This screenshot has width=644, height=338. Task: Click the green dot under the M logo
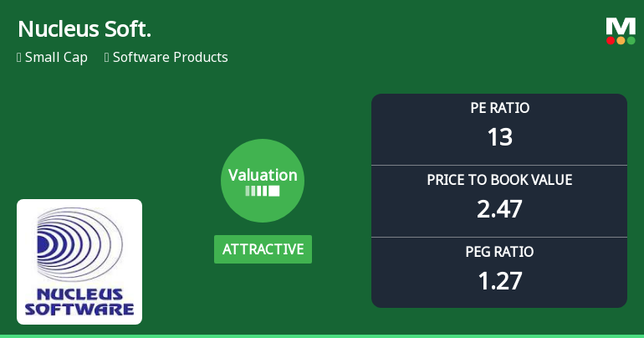(631, 40)
